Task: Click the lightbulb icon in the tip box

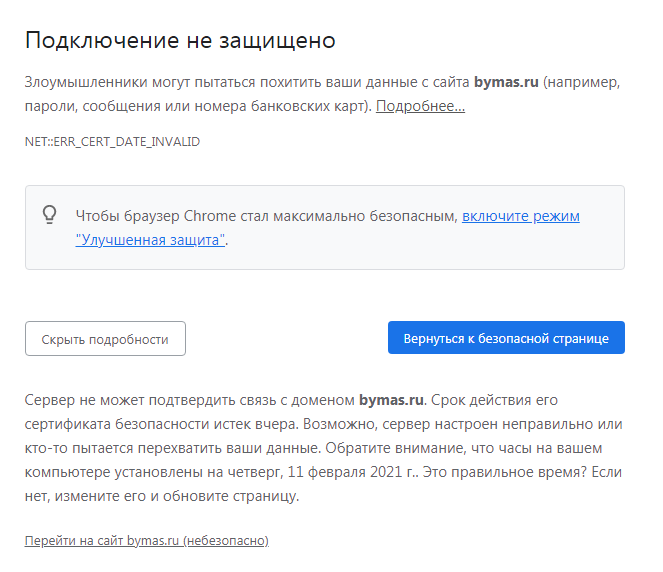Action: point(48,215)
